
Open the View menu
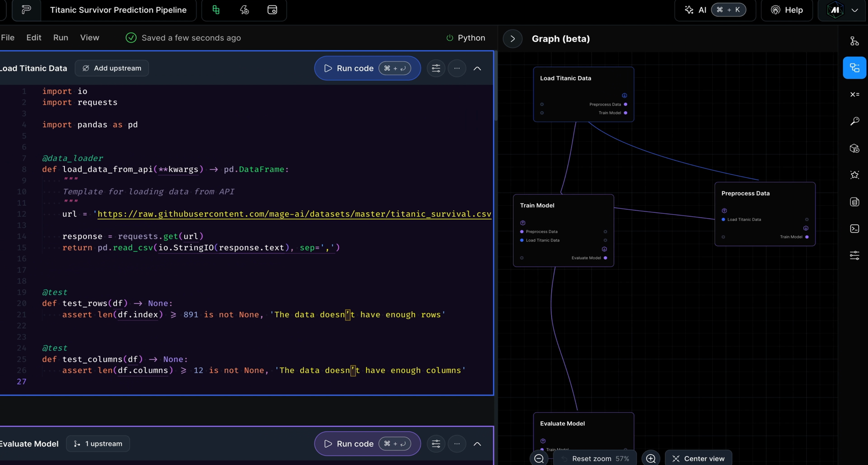pyautogui.click(x=89, y=38)
